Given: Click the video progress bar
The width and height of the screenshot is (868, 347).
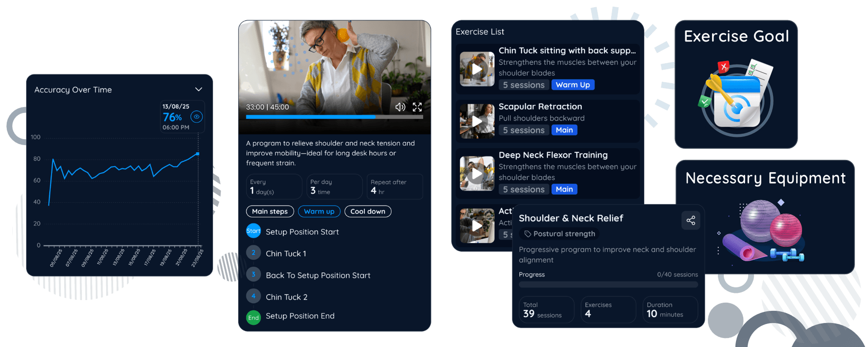Looking at the screenshot, I should (335, 117).
